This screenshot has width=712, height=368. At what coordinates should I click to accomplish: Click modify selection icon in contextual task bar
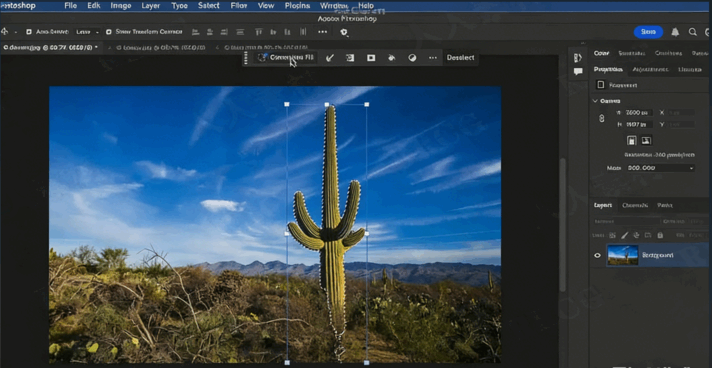coord(330,58)
